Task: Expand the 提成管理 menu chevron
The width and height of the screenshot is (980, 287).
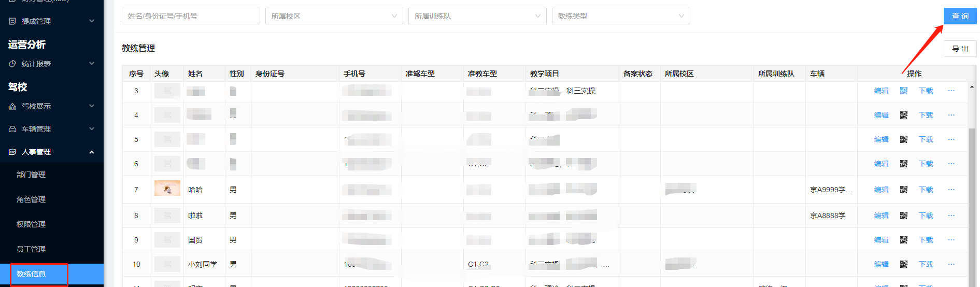Action: point(92,21)
